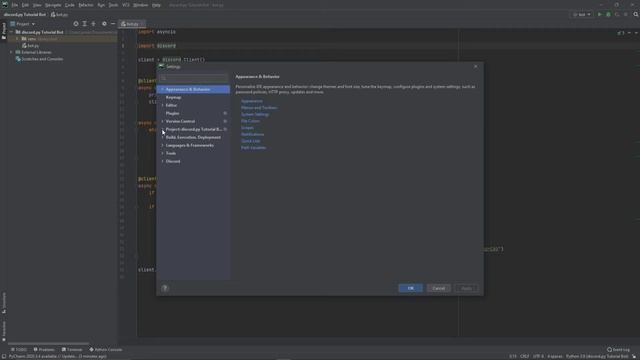Click the Project tool window side tab
The image size is (640, 360).
point(4,31)
